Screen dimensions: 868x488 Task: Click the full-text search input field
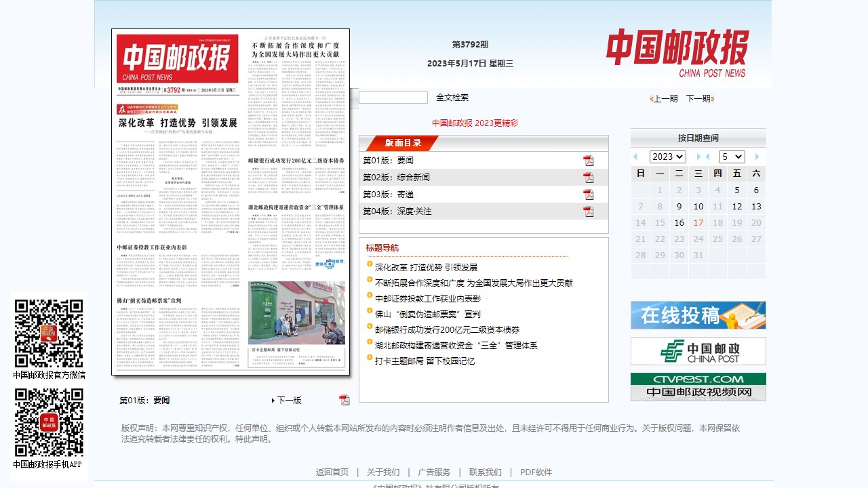coord(393,98)
